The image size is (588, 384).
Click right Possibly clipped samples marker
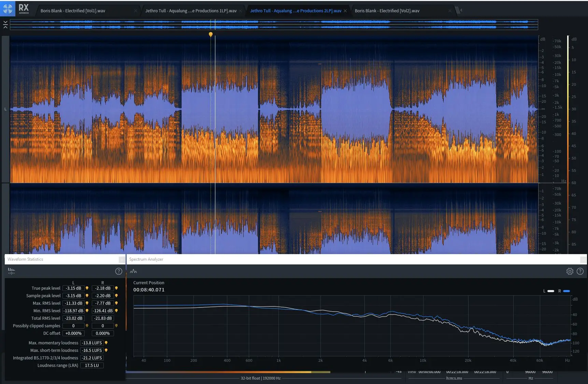click(x=116, y=326)
